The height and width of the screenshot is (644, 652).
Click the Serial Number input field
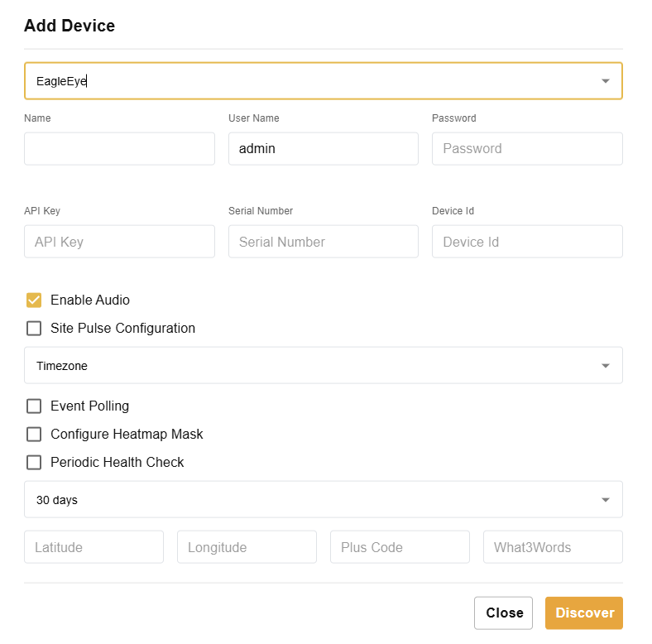pos(323,242)
